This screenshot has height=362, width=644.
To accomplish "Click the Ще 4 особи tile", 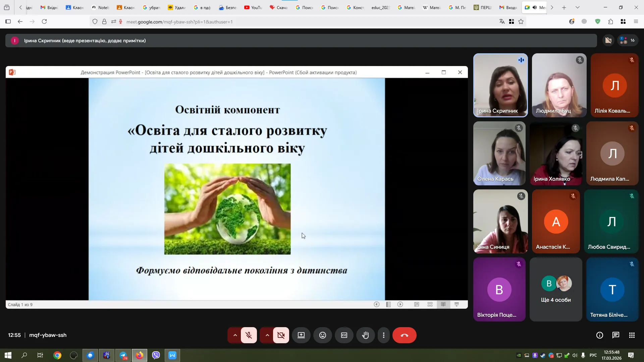I will (x=555, y=290).
